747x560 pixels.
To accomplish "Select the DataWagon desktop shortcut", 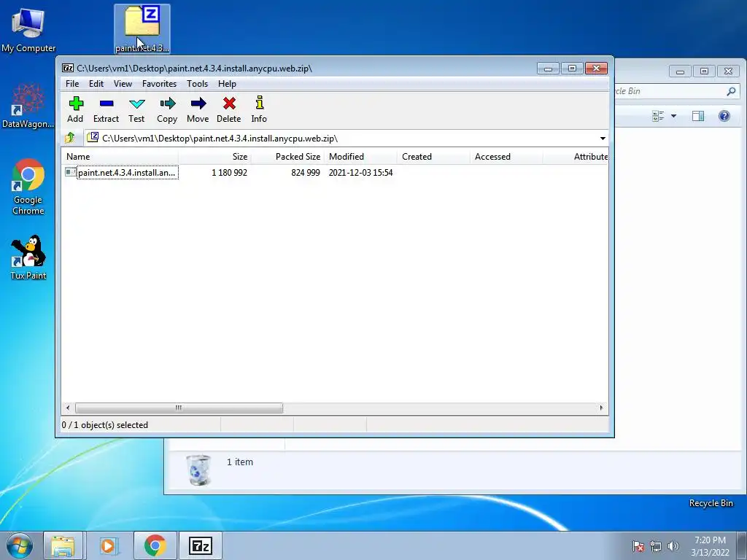I will pos(28,106).
